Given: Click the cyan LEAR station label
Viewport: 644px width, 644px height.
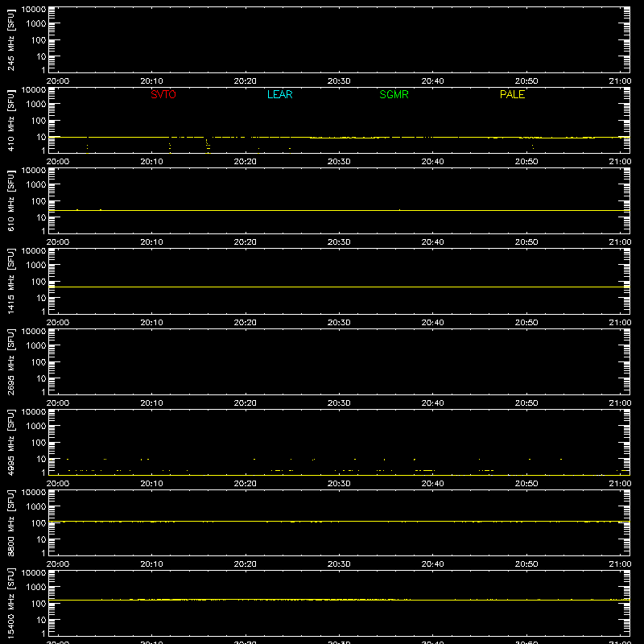Looking at the screenshot, I should pos(279,94).
